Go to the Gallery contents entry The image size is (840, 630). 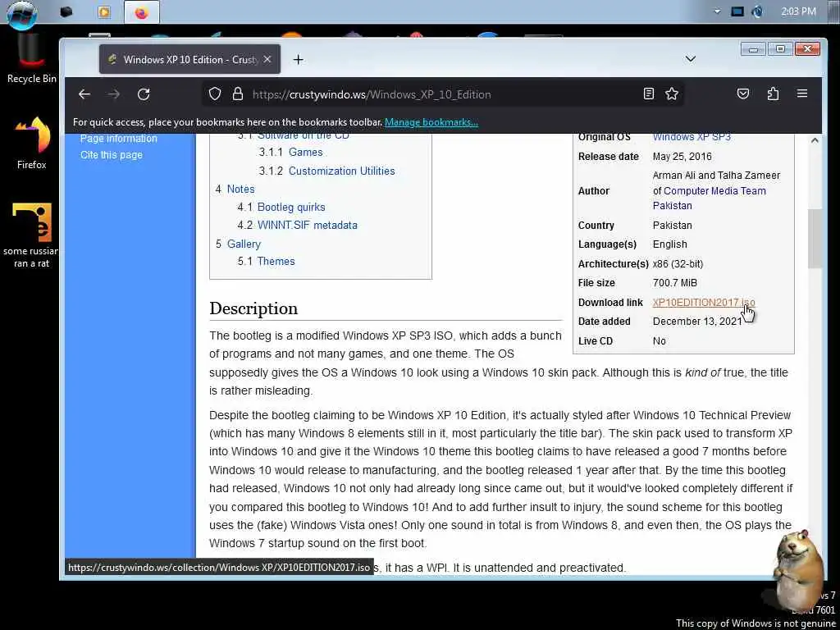(244, 244)
